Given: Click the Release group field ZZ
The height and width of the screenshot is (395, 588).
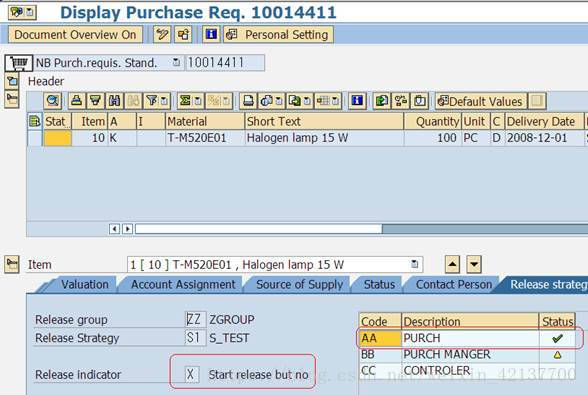Looking at the screenshot, I should [x=195, y=319].
